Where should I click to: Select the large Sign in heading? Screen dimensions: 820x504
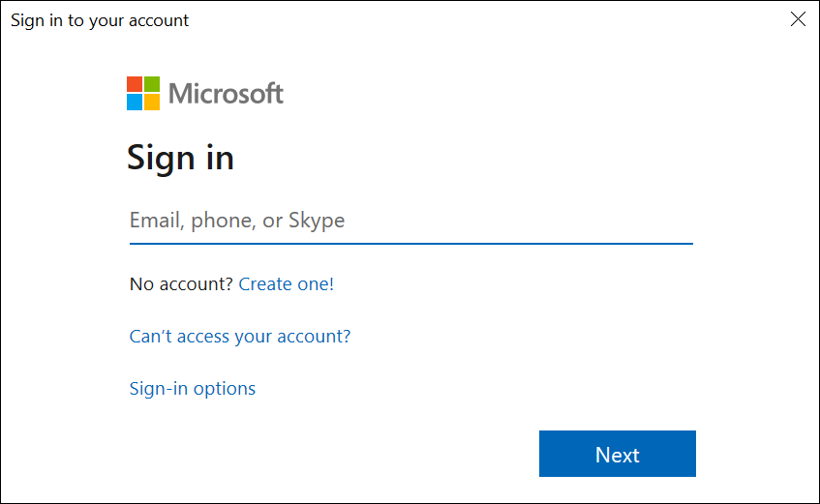180,158
